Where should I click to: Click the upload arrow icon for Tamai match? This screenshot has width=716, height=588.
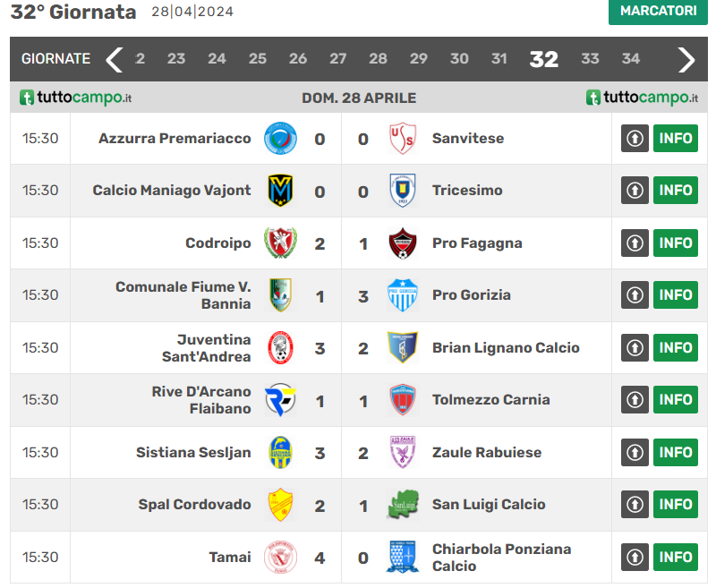[x=635, y=557]
